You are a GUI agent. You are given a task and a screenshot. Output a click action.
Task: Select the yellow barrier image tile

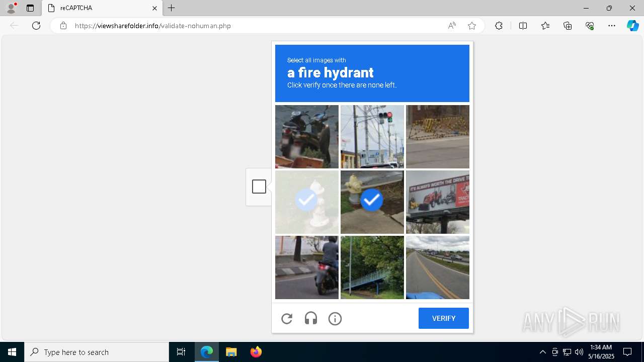pos(438,137)
